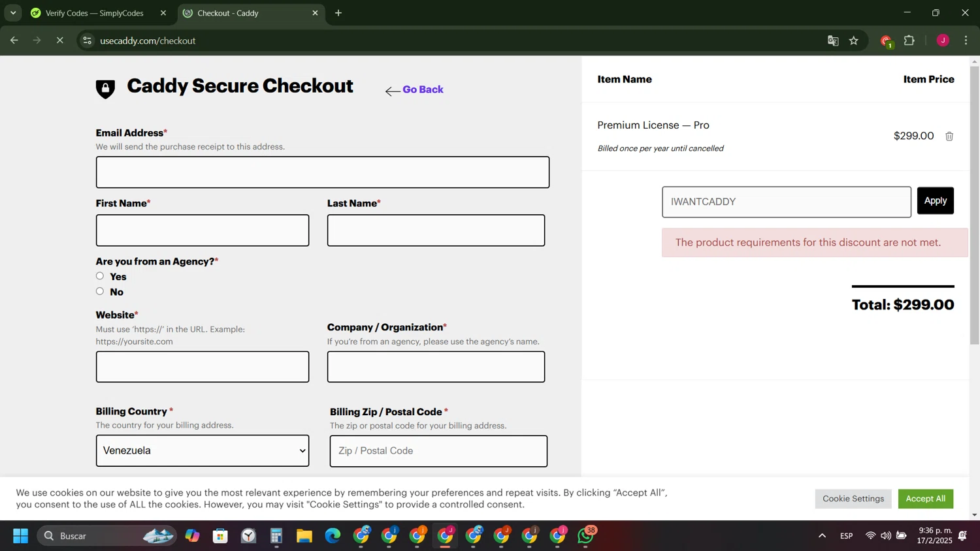View site information icon in address bar
Viewport: 980px width, 551px height.
87,40
